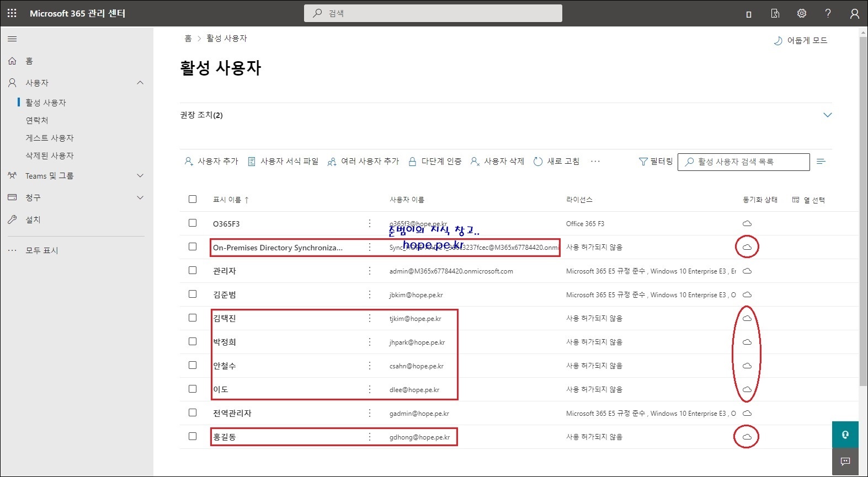Open the list view options icon
The height and width of the screenshot is (477, 868).
821,161
